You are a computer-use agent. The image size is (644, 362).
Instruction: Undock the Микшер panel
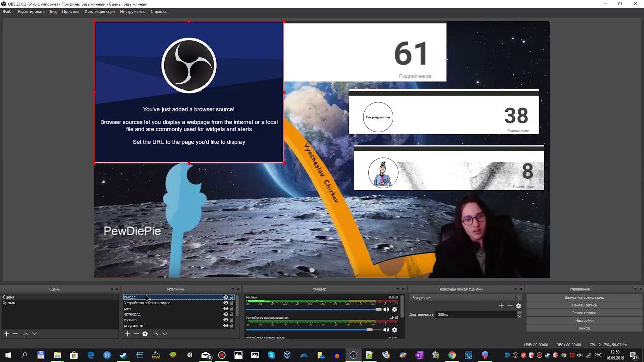coord(397,289)
